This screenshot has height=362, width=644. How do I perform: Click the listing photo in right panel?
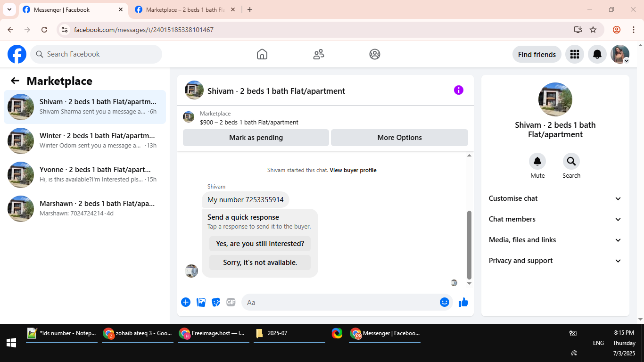tap(555, 99)
